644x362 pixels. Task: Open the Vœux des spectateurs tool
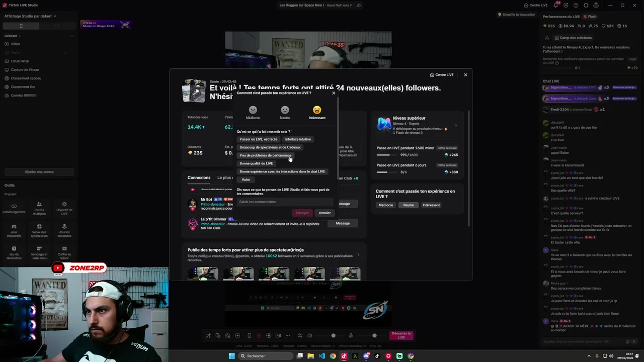click(39, 230)
